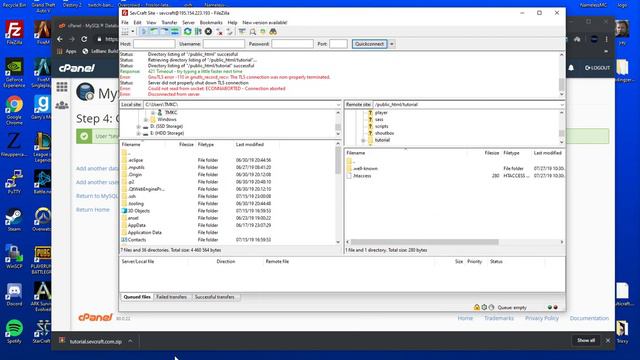Switch to Successful transfers tab

tap(215, 297)
